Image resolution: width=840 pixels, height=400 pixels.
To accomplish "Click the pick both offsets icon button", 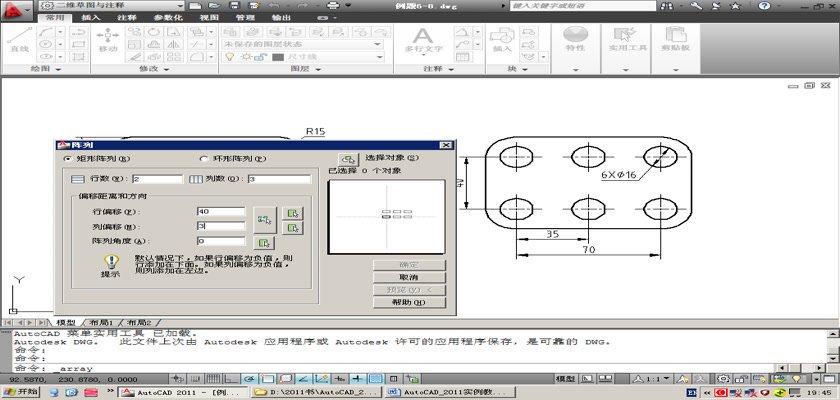I will pyautogui.click(x=265, y=218).
